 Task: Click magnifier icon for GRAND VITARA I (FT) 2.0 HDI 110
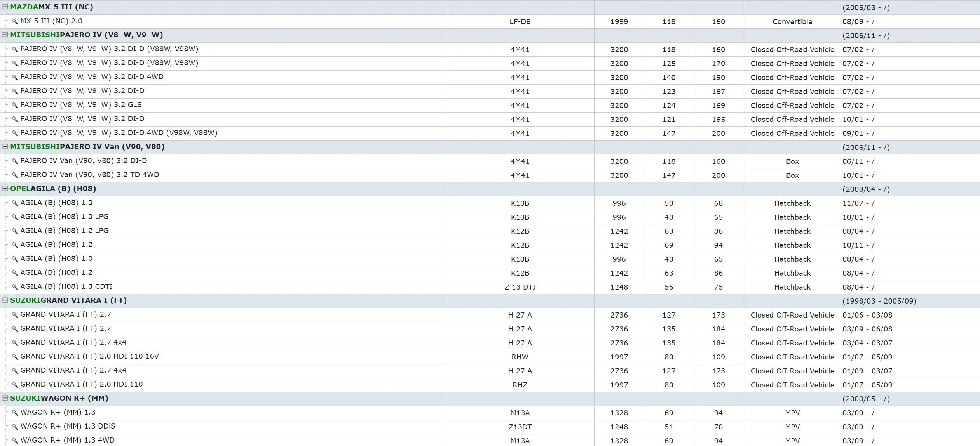coord(15,385)
